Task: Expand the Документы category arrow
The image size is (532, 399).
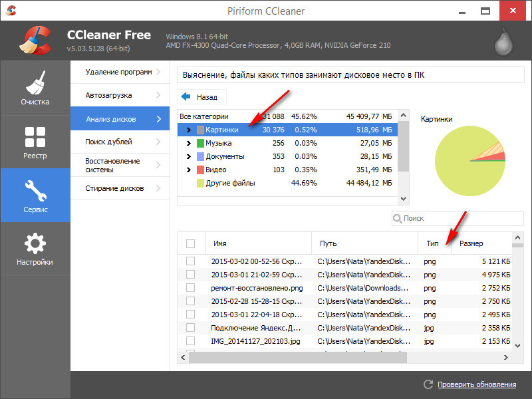Action: pyautogui.click(x=189, y=156)
